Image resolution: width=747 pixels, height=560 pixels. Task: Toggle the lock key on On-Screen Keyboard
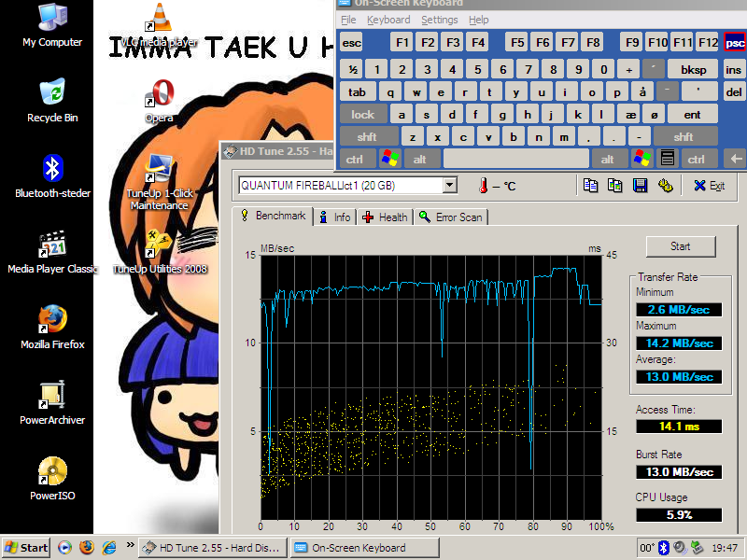pos(362,114)
